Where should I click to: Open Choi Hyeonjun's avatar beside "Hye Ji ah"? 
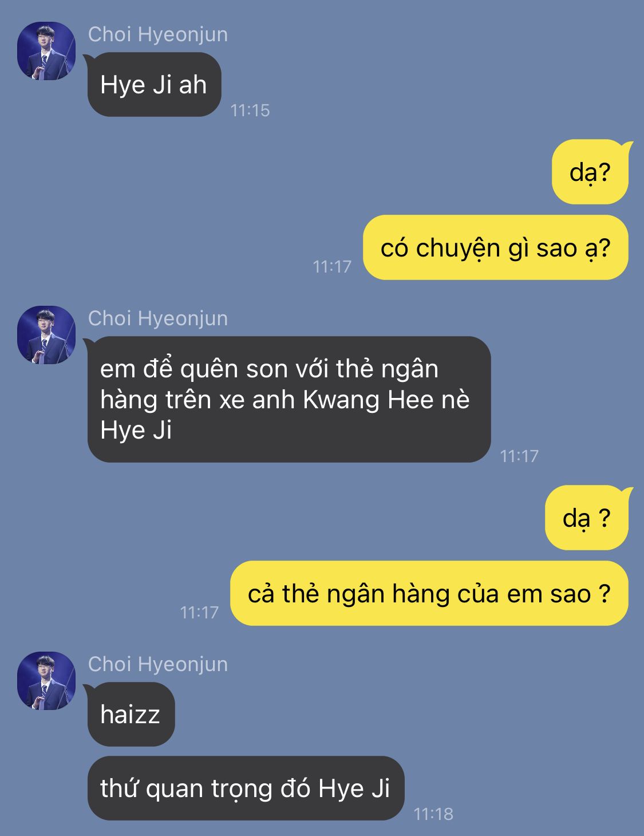point(46,51)
